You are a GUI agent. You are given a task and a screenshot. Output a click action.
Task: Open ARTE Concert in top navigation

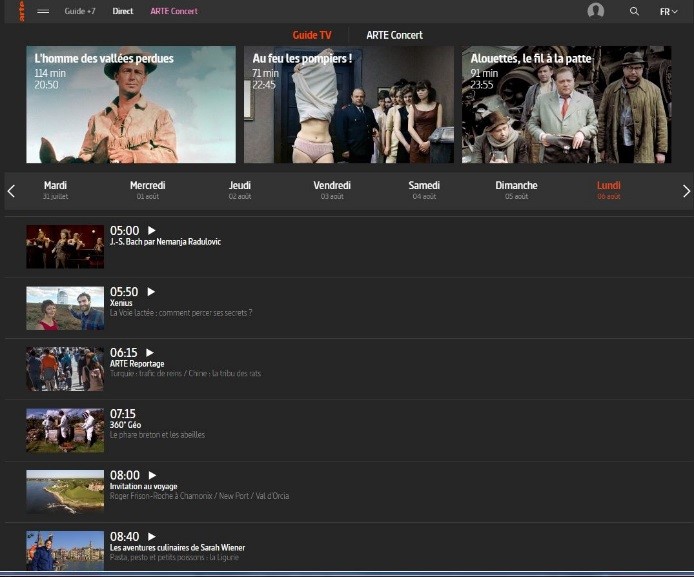click(x=174, y=11)
